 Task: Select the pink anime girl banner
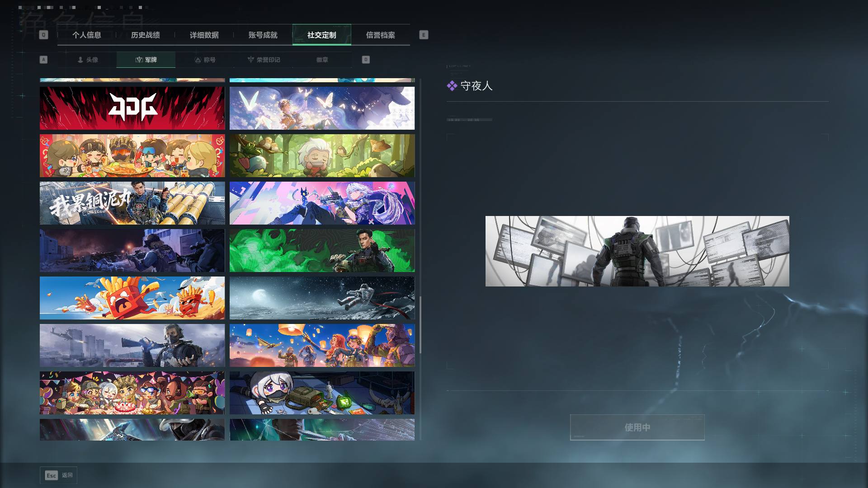[x=322, y=203]
